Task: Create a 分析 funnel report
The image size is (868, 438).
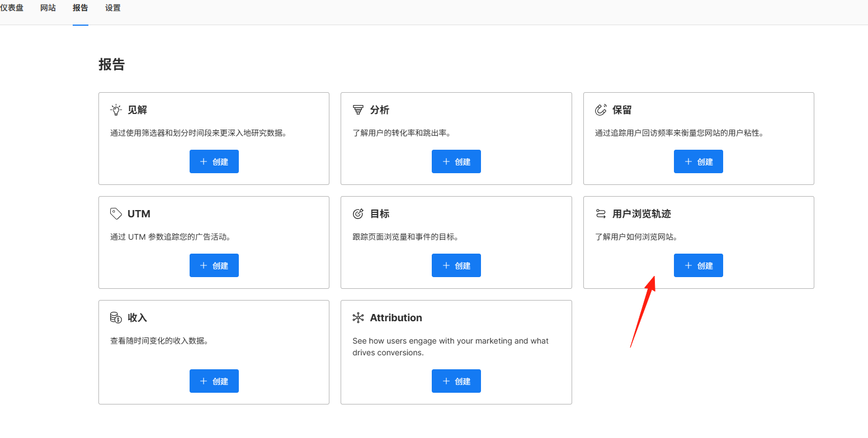Action: 456,161
